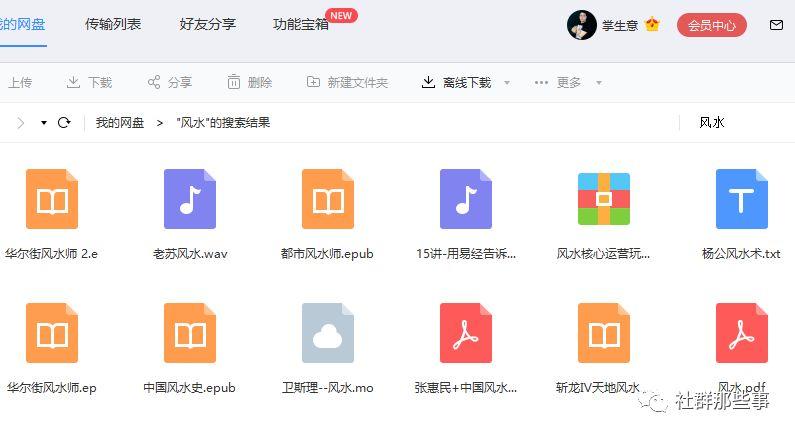Open the 中国风水史.epub book icon

(190, 333)
